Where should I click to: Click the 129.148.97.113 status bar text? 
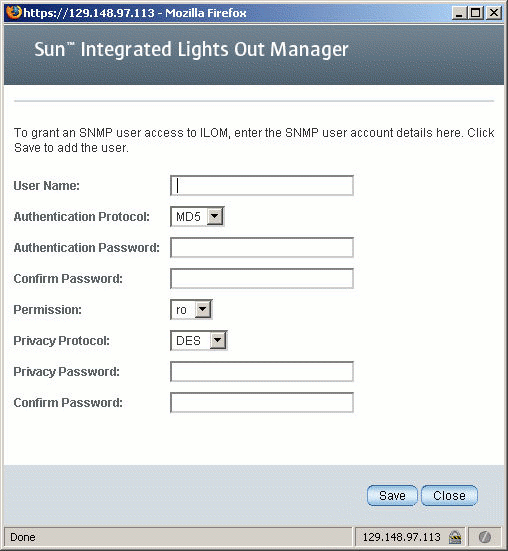[401, 537]
